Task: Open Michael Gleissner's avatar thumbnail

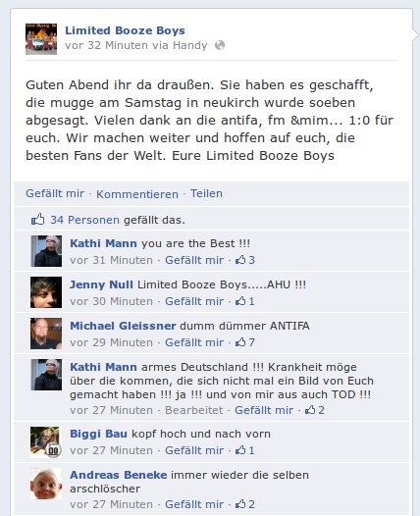Action: click(x=46, y=334)
